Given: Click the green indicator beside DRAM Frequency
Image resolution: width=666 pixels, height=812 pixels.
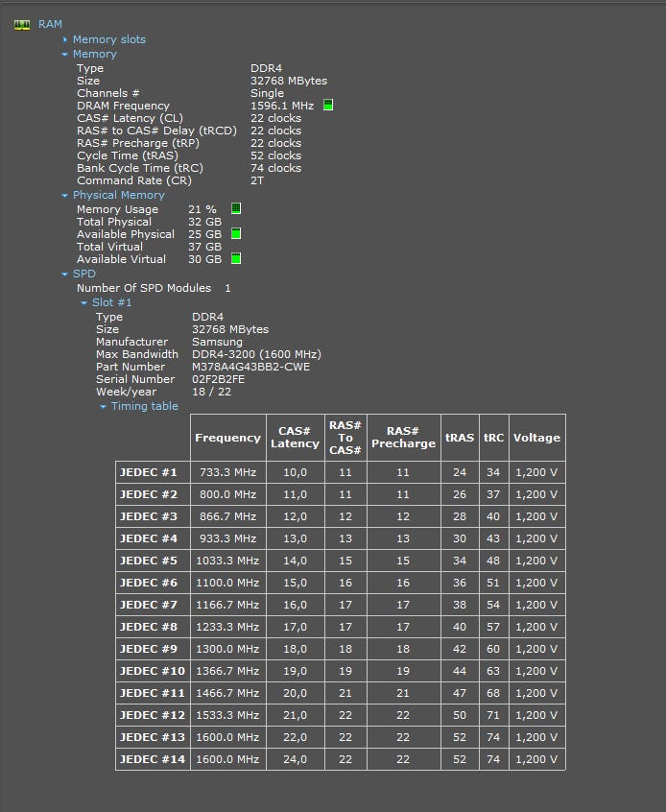Looking at the screenshot, I should (x=328, y=106).
